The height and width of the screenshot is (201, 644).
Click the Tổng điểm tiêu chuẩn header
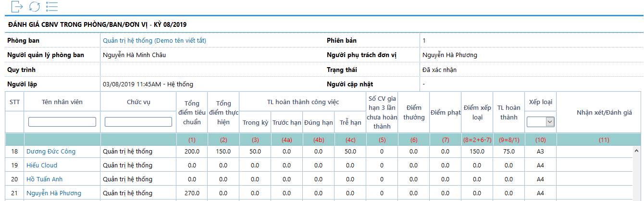192,113
